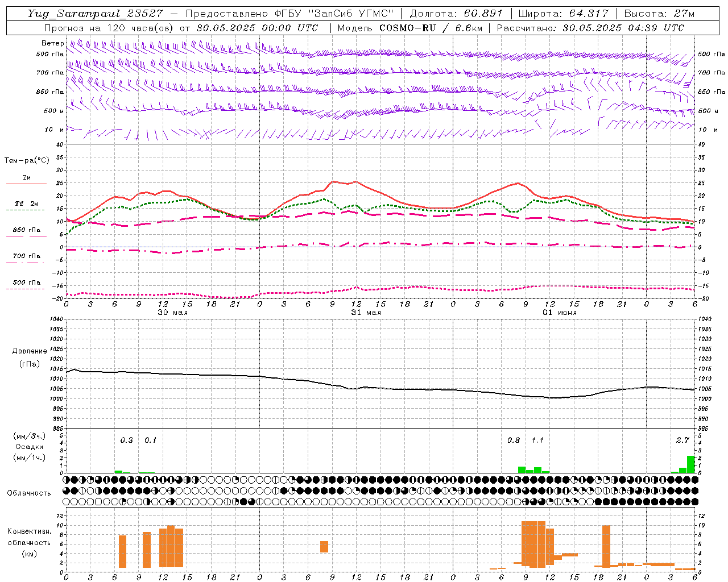728x582 pixels.
Task: Click the (мм/3ч.) units label
Action: (29, 436)
